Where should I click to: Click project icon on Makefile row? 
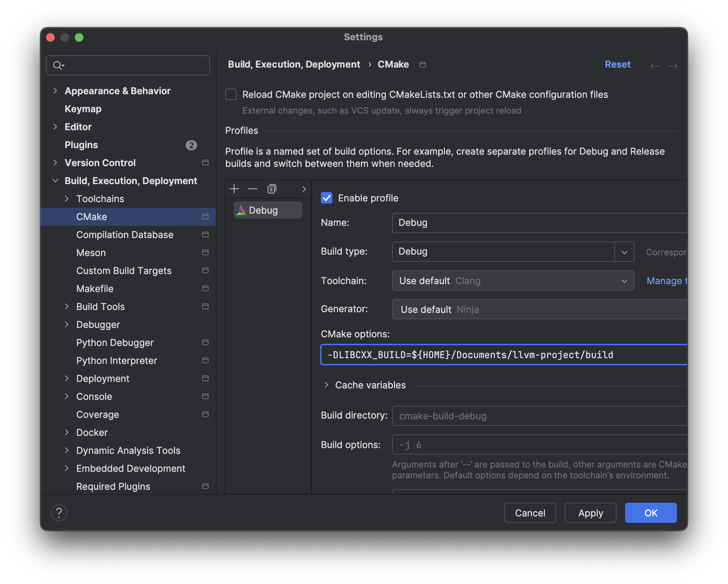(205, 288)
